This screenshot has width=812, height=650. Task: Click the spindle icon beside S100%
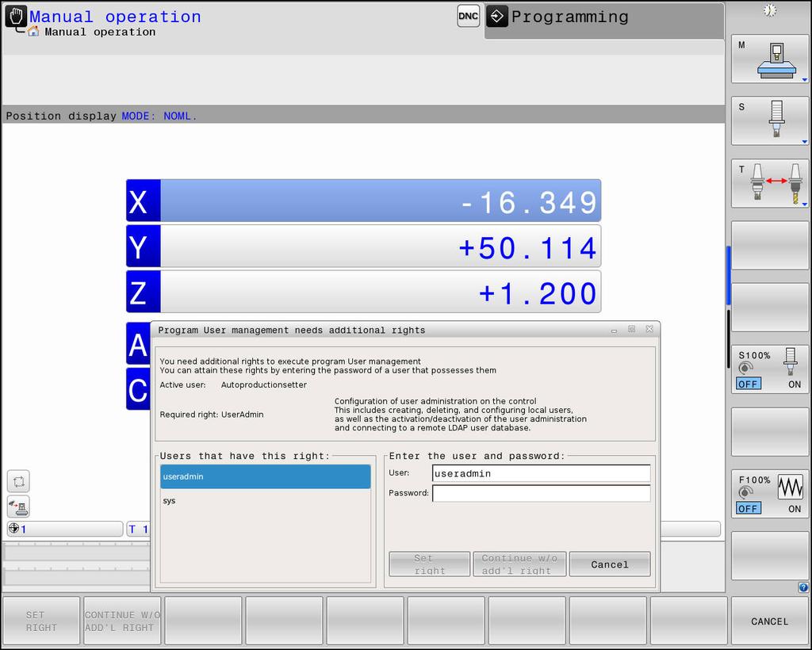coord(791,360)
